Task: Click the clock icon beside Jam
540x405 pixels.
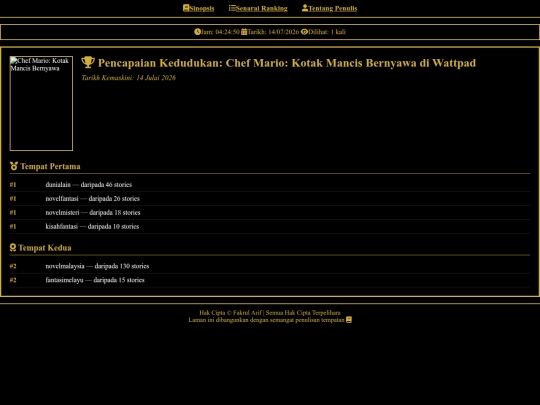Action: click(197, 32)
